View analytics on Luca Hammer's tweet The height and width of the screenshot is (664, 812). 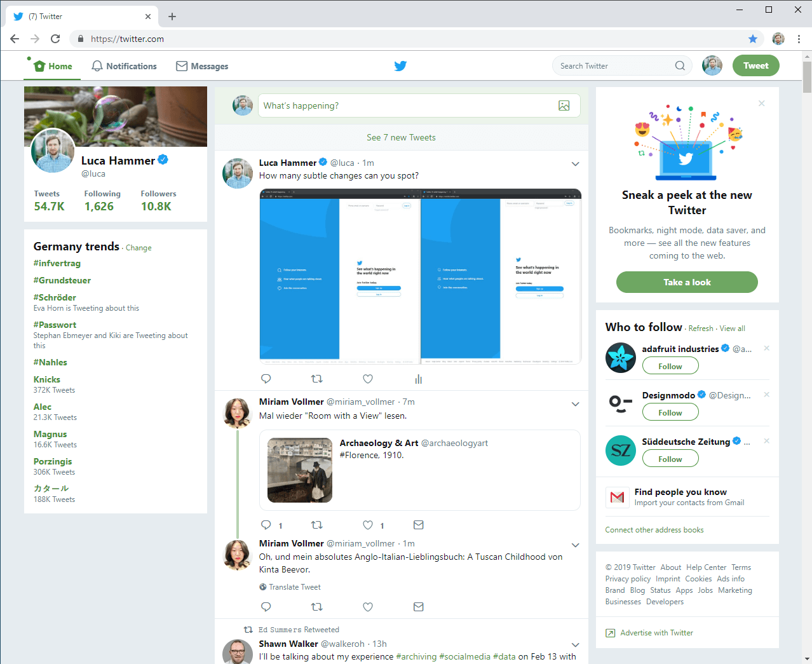tap(418, 379)
